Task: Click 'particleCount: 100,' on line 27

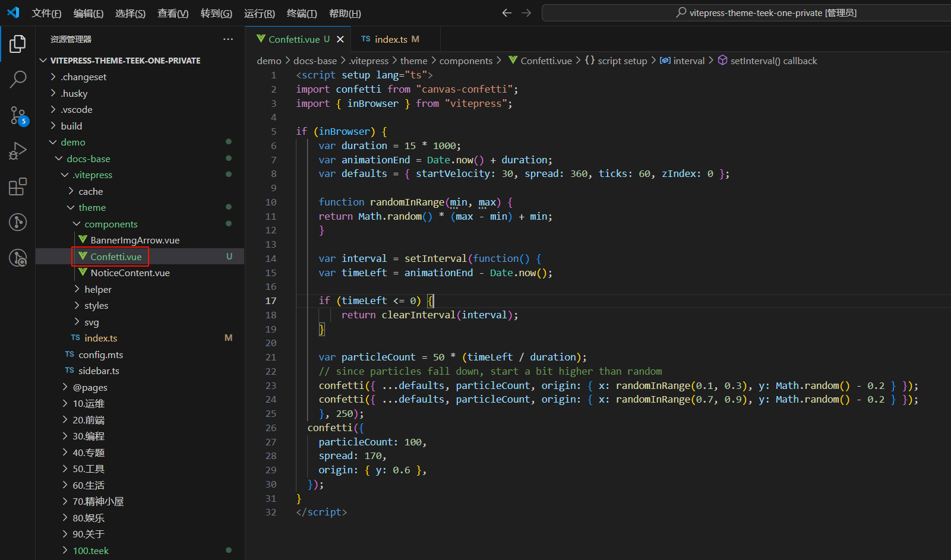Action: [x=372, y=442]
